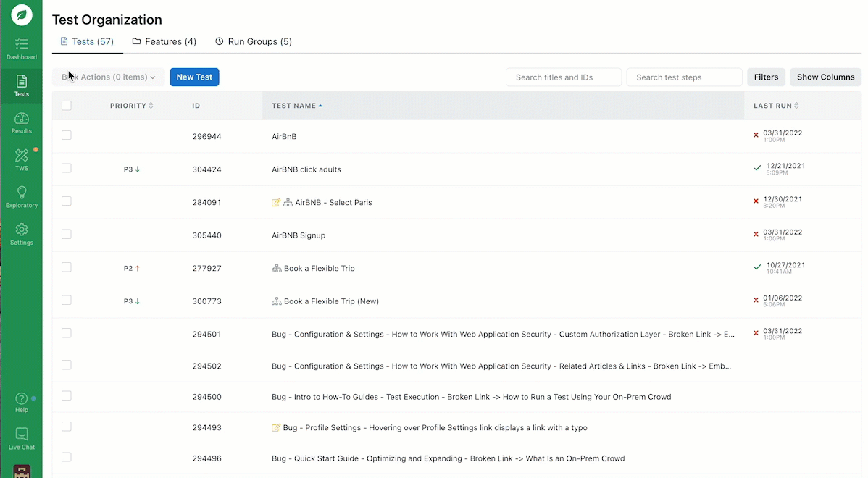Open test AirBNB Signup
Screen dimensions: 868x478
pyautogui.click(x=299, y=235)
